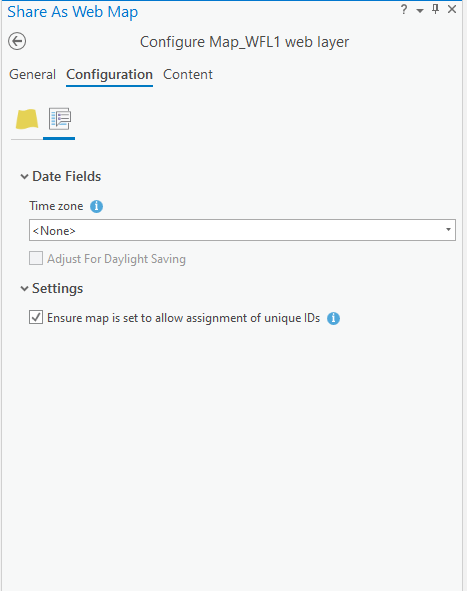
Task: Close the Share As Web Map pane
Action: (x=452, y=9)
